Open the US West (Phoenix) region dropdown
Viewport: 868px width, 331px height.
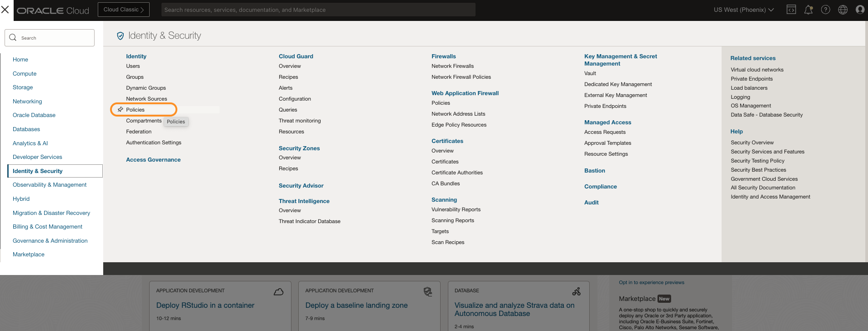click(743, 10)
